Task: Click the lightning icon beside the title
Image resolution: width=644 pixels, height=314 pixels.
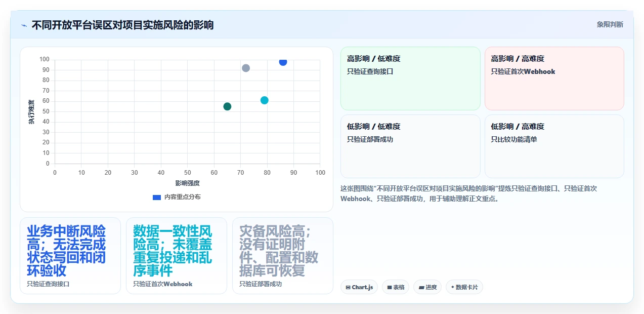Action: 24,25
